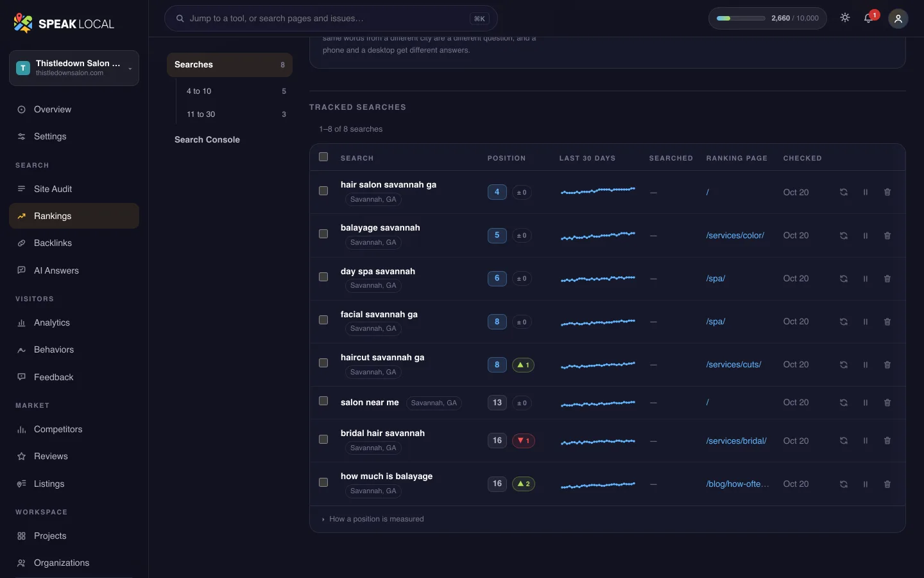Click the Speak Local logo
The height and width of the screenshot is (578, 924).
click(x=64, y=24)
